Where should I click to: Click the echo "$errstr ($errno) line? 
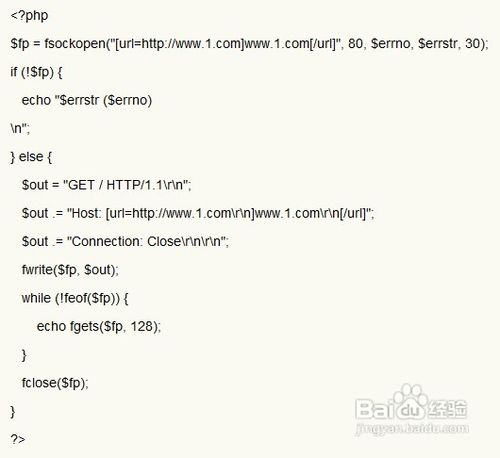(87, 100)
